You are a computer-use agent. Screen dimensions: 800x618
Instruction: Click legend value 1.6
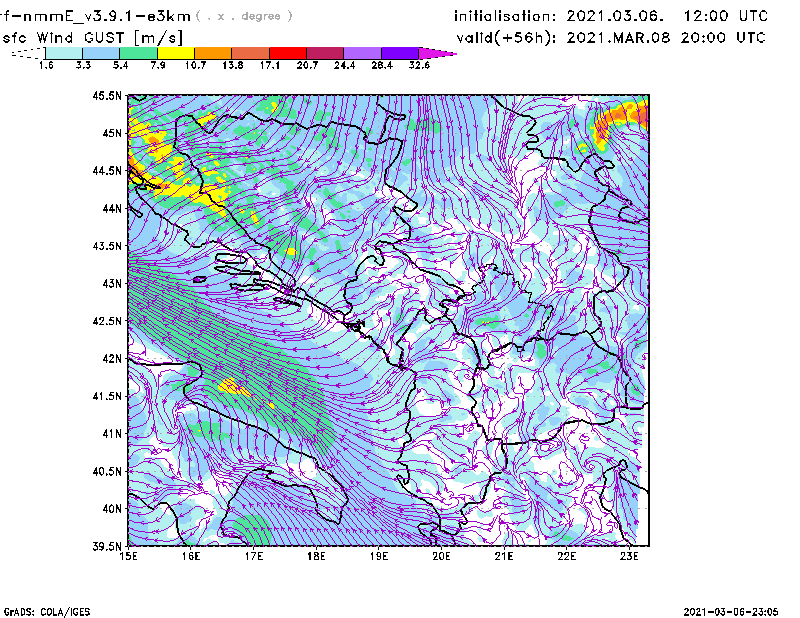(46, 65)
